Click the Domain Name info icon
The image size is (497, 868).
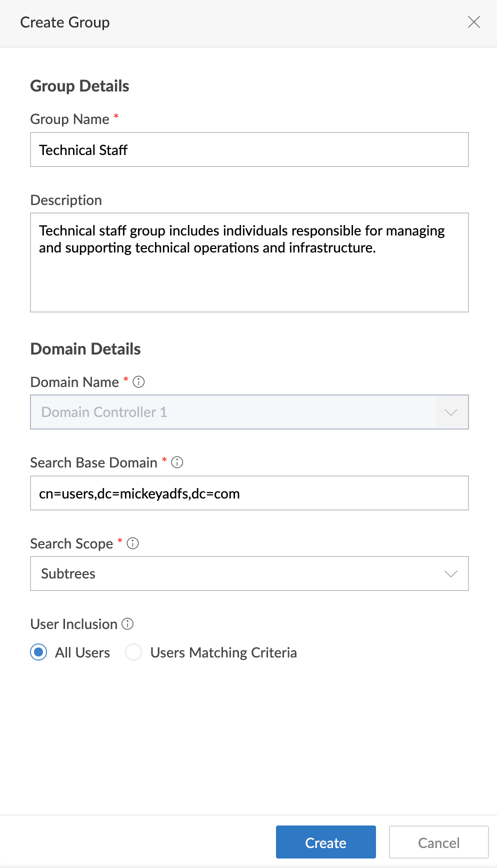coord(138,382)
